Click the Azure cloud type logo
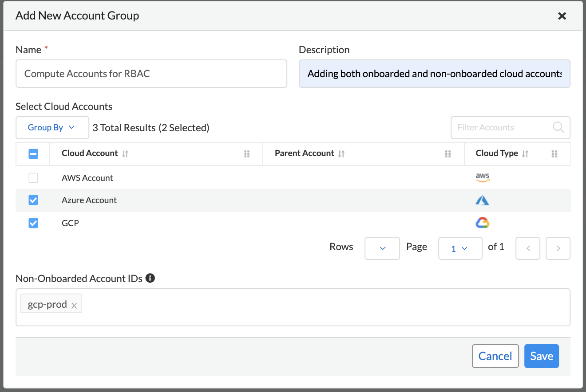Viewport: 586px width, 392px height. click(483, 200)
